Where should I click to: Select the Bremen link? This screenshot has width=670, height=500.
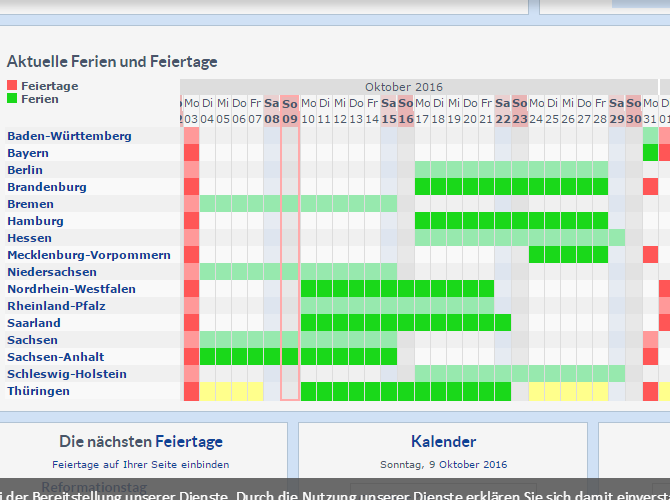pos(30,204)
